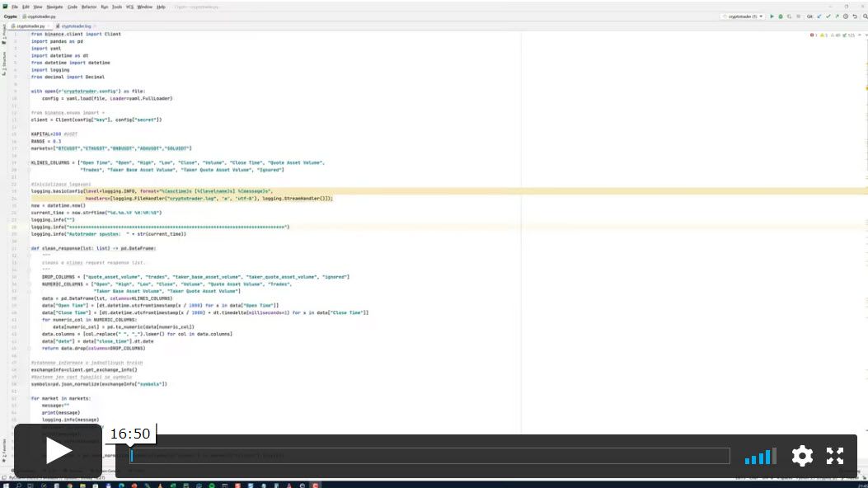The width and height of the screenshot is (868, 488).
Task: Open the Refactor menu
Action: pos(89,7)
